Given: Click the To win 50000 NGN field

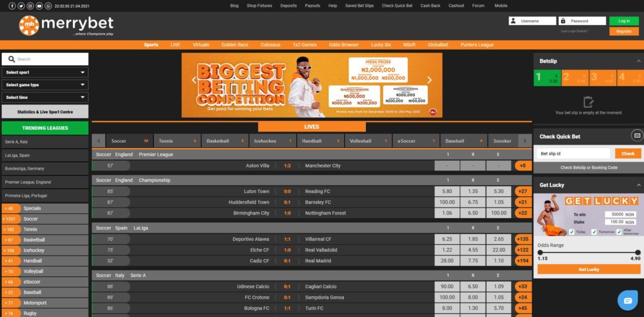Looking at the screenshot, I should click(619, 214).
